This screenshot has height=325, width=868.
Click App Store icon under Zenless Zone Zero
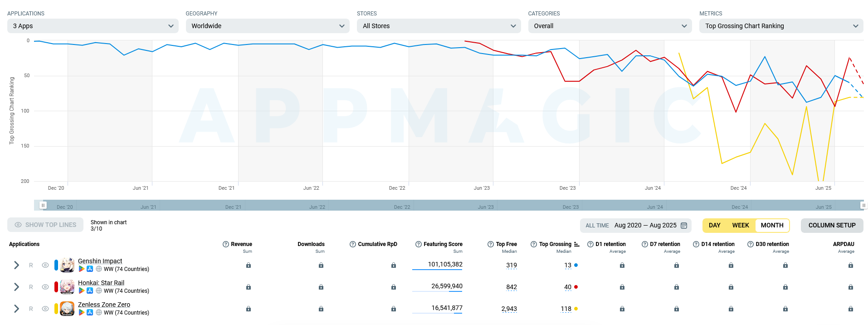[90, 313]
